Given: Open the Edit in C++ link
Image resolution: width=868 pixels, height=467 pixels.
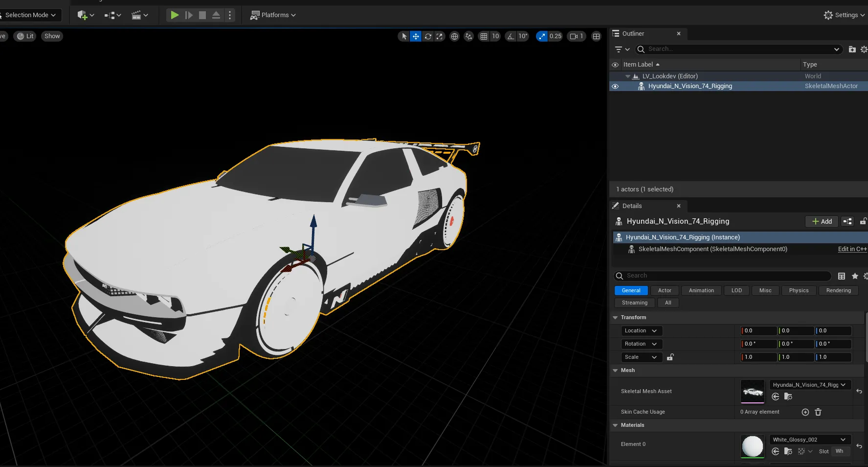Looking at the screenshot, I should 852,249.
